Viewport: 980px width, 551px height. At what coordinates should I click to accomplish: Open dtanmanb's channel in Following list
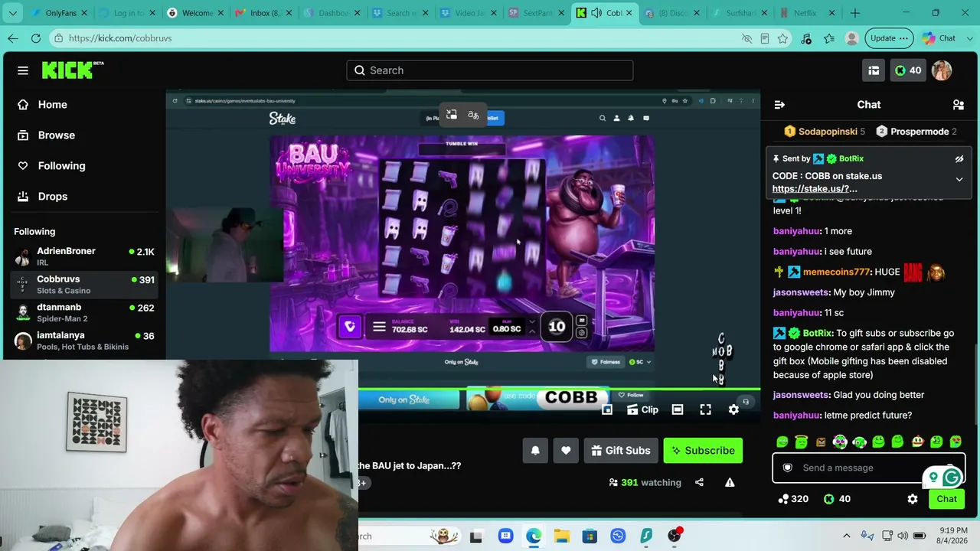84,312
